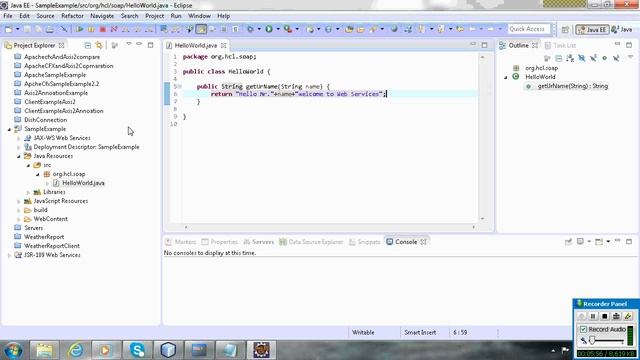Maximize the Console view panel
The image size is (640, 360).
(x=629, y=242)
